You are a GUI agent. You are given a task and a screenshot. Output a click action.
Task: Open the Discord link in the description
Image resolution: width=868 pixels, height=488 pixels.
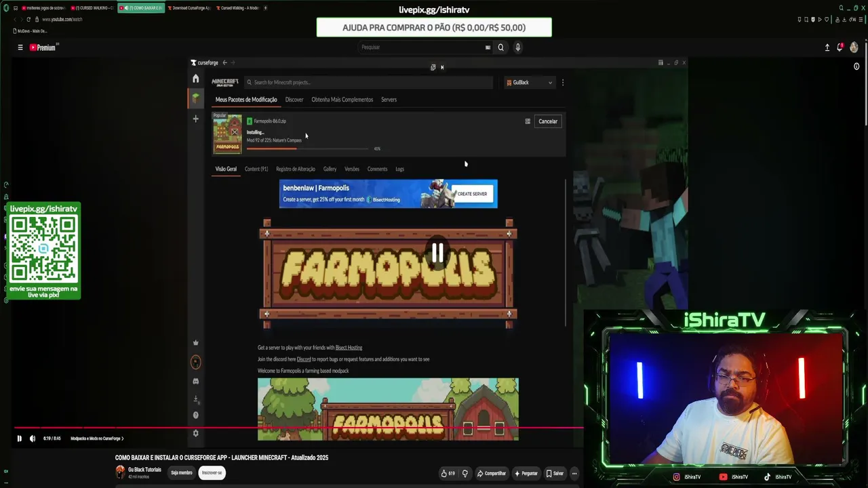[x=304, y=359]
